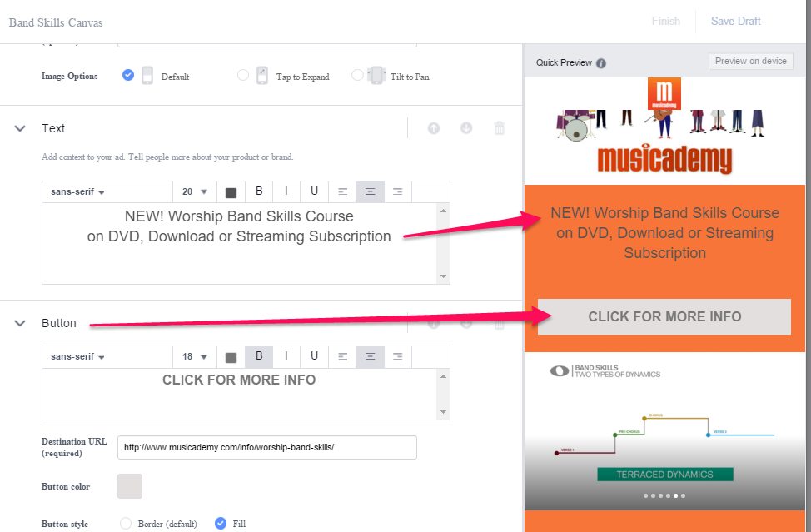Click Save Draft
811x532 pixels.
pyautogui.click(x=735, y=21)
